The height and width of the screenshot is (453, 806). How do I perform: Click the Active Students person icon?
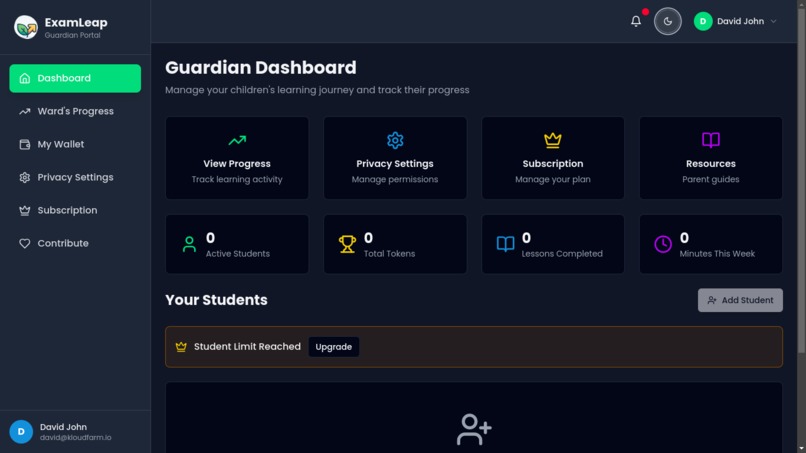[189, 244]
